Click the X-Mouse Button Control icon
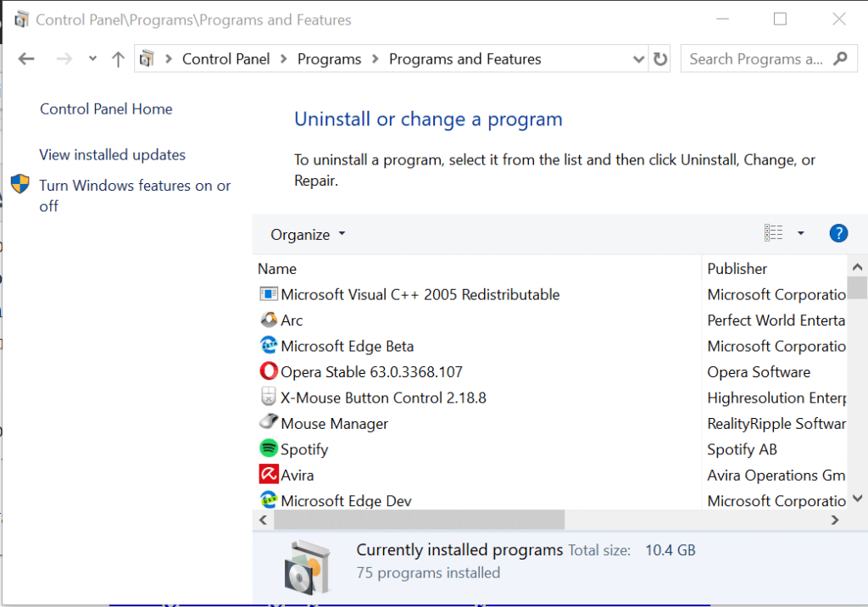The width and height of the screenshot is (868, 607). point(268,397)
